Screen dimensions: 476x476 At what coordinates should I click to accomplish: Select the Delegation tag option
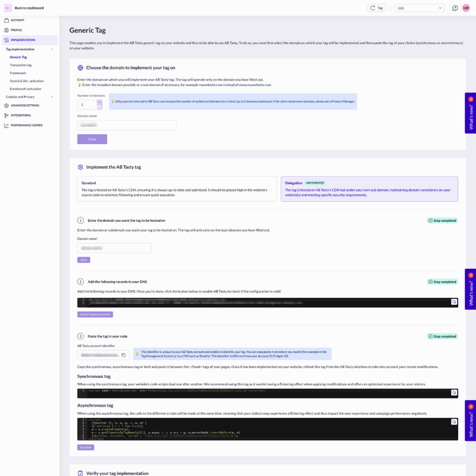click(369, 189)
